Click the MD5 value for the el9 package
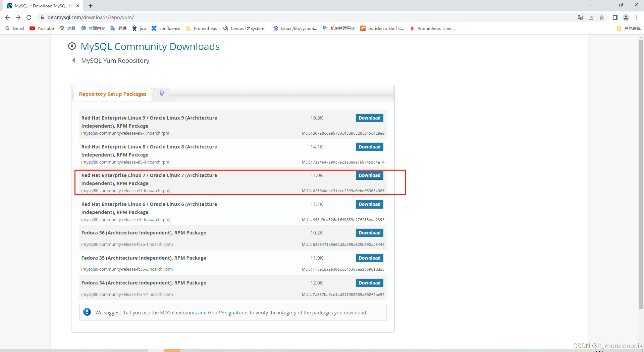Viewport: 644px width, 352px height. [348, 133]
